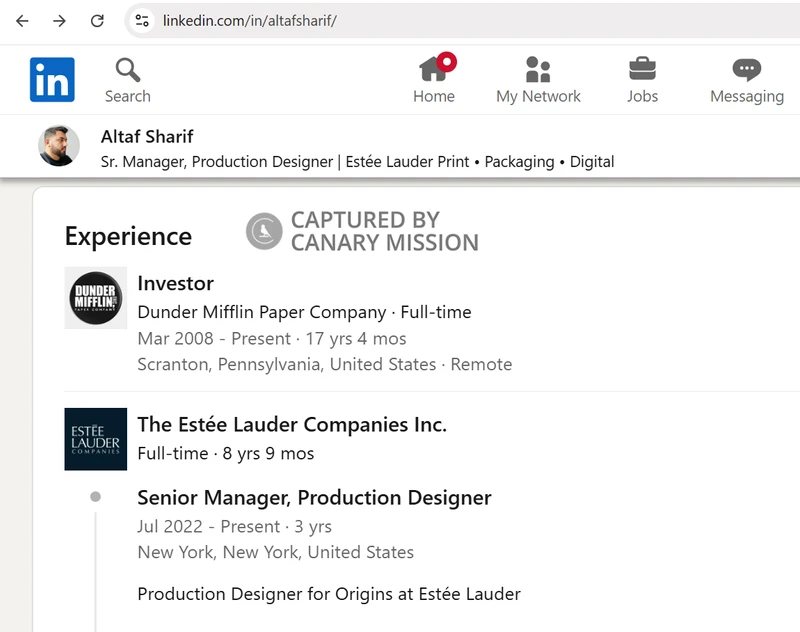Click Senior Manager, Production Designer title
800x632 pixels.
pos(314,498)
